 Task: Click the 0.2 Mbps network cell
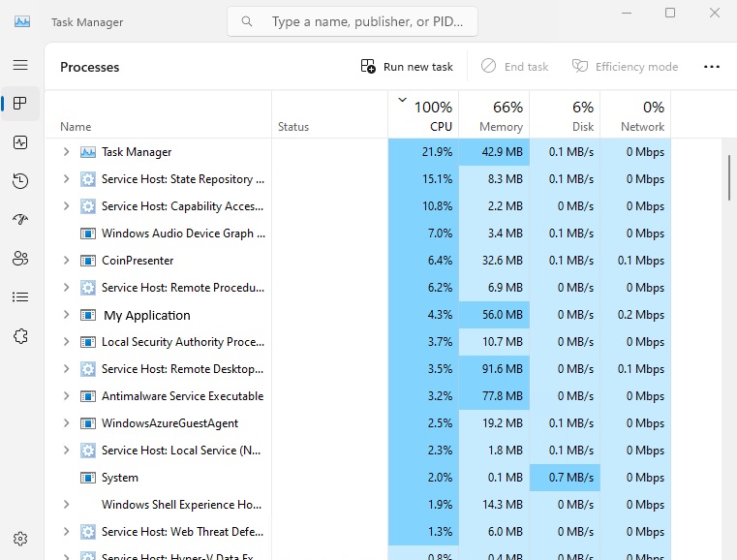pos(635,315)
